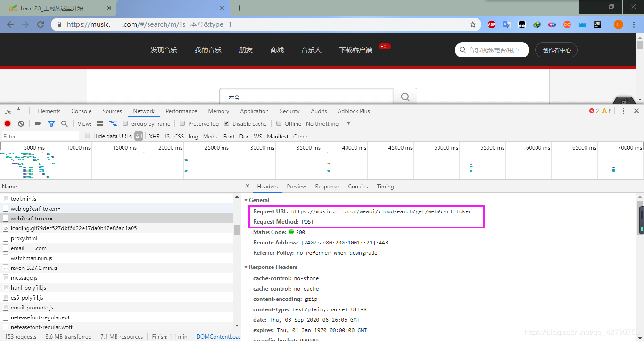Toggle the network filter funnel icon
Screen dimensions: 644x341
[51, 123]
